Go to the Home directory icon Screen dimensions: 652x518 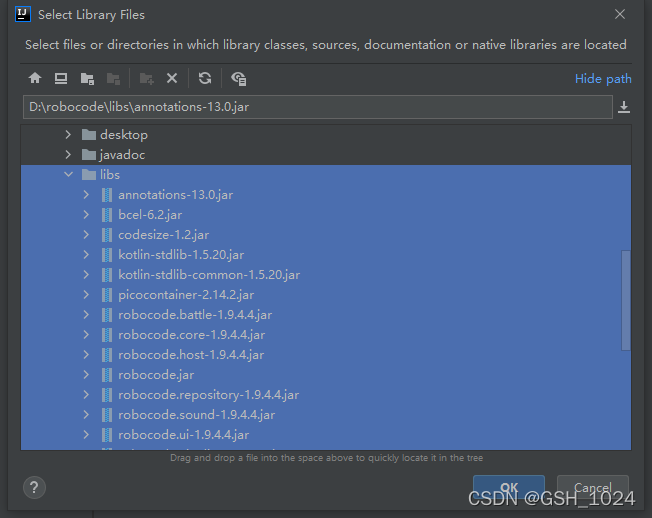[x=35, y=78]
